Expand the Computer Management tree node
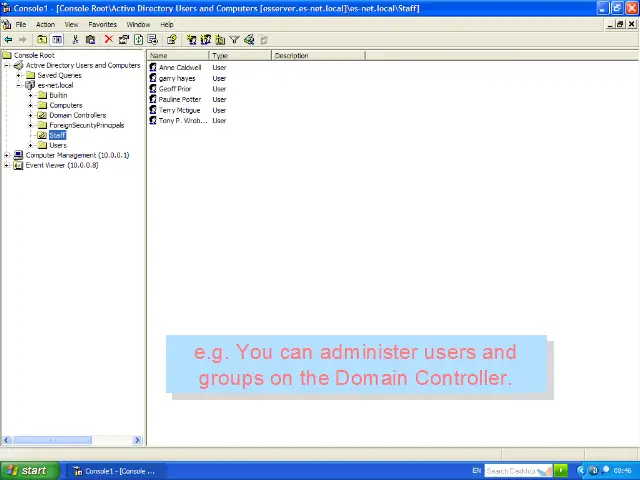The width and height of the screenshot is (640, 480). click(7, 155)
